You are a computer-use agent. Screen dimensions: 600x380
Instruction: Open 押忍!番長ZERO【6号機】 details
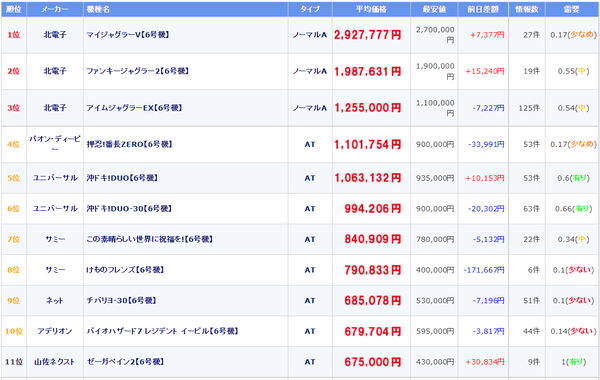(129, 144)
